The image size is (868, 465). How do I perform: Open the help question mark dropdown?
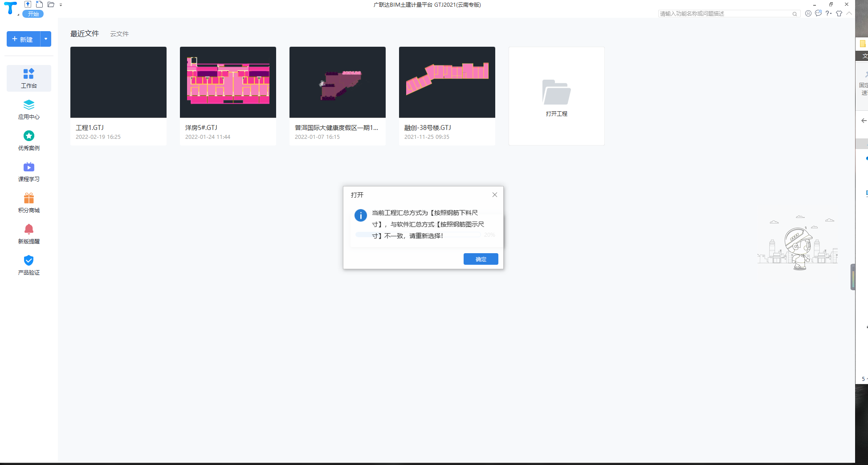[829, 13]
